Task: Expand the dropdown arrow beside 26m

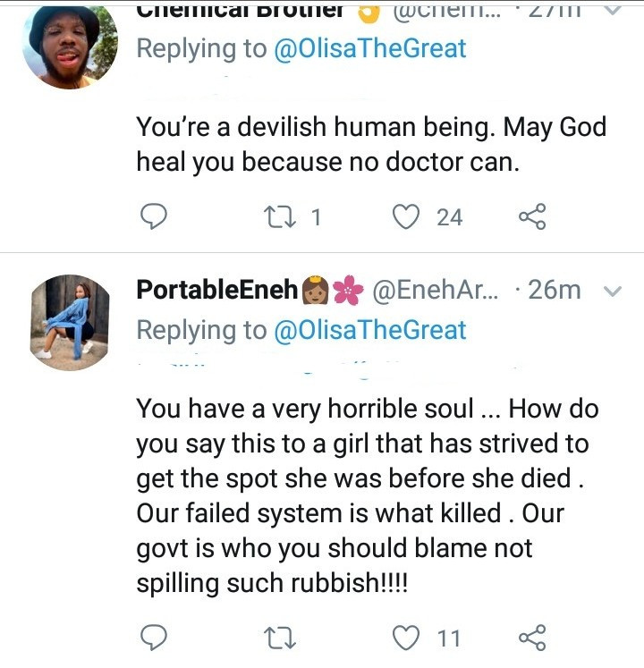Action: coord(614,291)
